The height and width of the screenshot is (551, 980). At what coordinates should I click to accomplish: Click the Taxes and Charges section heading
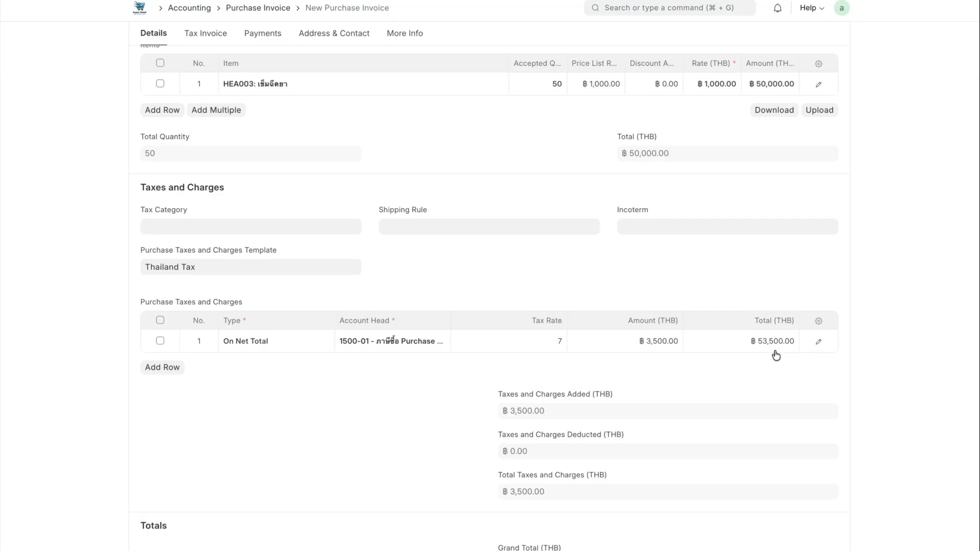coord(182,187)
